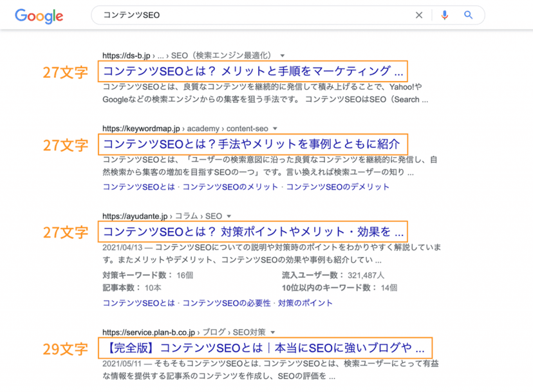Open dropdown arrow next to ds-b.jp URL
The width and height of the screenshot is (533, 392).
pyautogui.click(x=282, y=55)
